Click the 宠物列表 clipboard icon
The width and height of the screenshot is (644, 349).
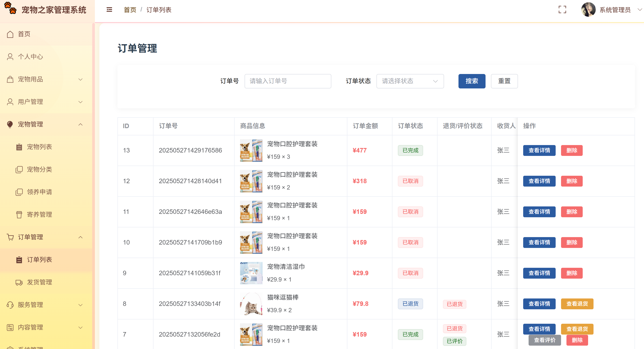(20, 147)
